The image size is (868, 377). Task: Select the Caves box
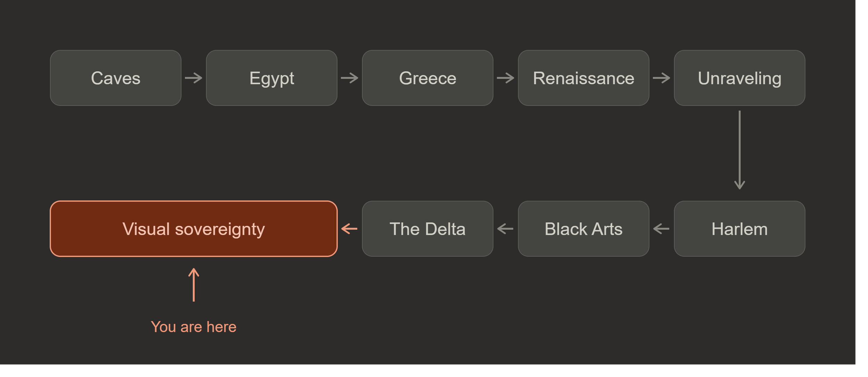[116, 78]
